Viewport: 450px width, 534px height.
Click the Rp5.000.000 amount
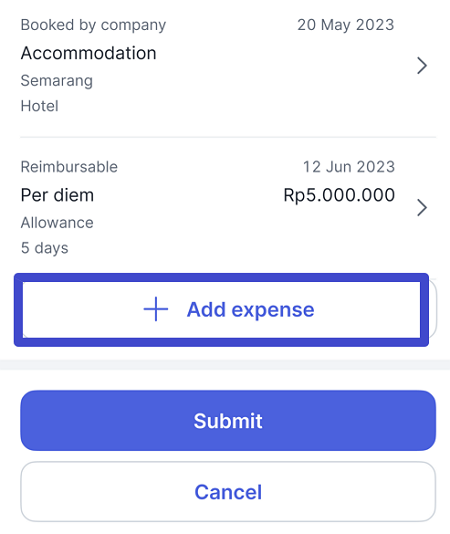click(x=339, y=195)
